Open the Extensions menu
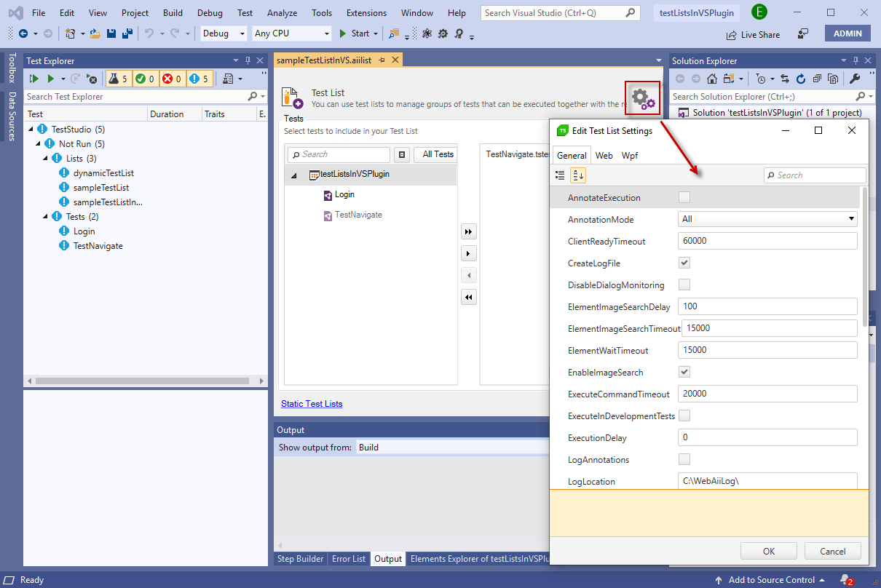 (366, 13)
